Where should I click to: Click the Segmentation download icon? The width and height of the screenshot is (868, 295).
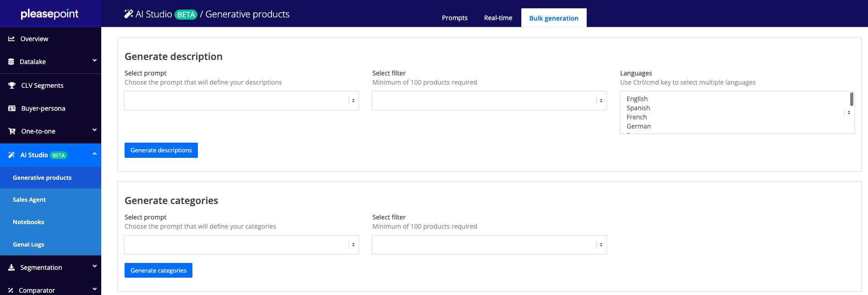11,268
